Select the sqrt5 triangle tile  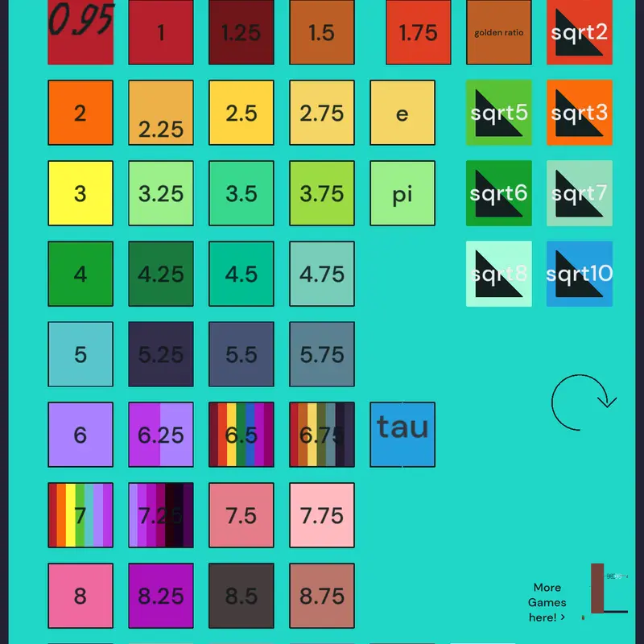498,113
